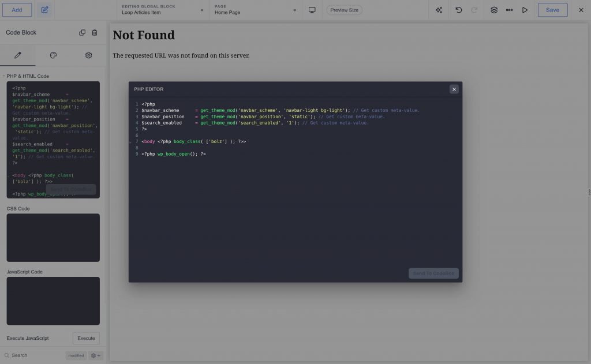The width and height of the screenshot is (591, 364).
Task: Click the play preview icon
Action: [x=525, y=10]
